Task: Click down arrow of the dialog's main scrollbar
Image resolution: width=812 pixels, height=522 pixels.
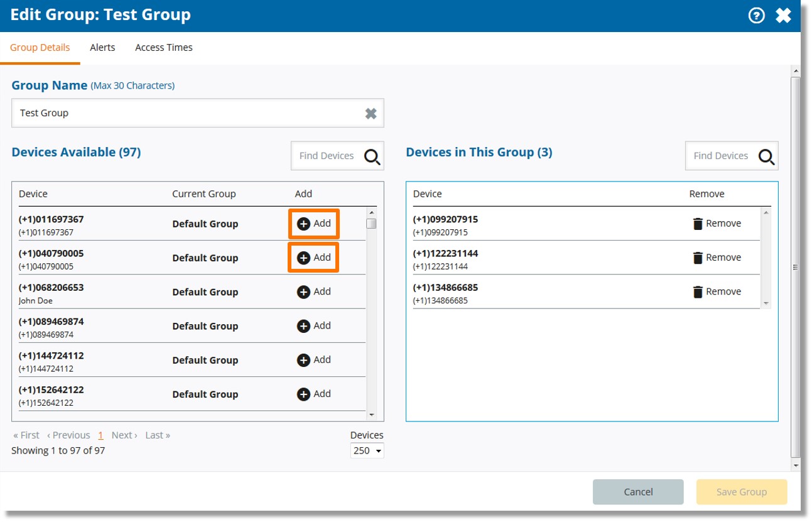Action: pos(796,465)
